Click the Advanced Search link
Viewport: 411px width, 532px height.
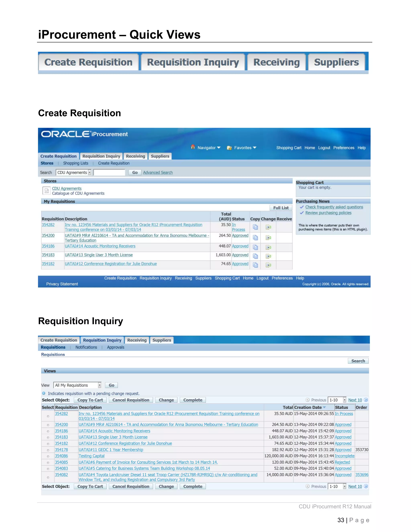point(158,172)
